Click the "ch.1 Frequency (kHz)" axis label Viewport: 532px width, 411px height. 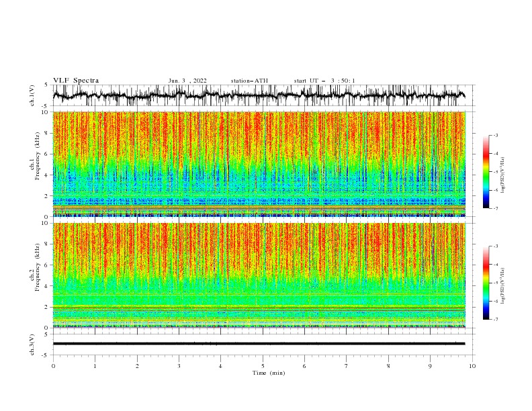pyautogui.click(x=35, y=156)
